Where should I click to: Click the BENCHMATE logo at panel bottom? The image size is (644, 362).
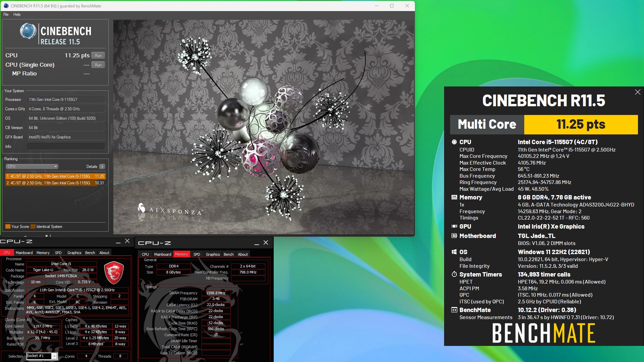click(543, 333)
